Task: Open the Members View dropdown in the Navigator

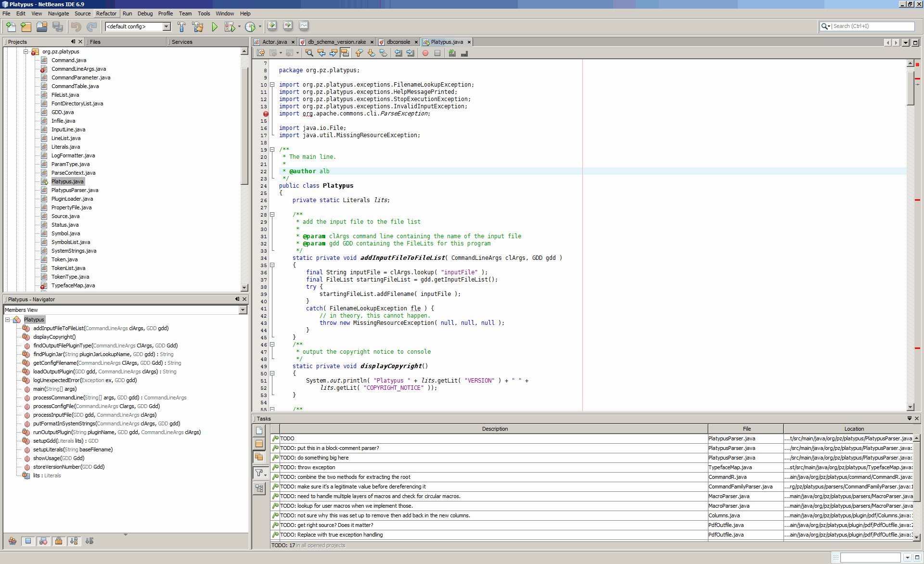Action: pos(243,310)
